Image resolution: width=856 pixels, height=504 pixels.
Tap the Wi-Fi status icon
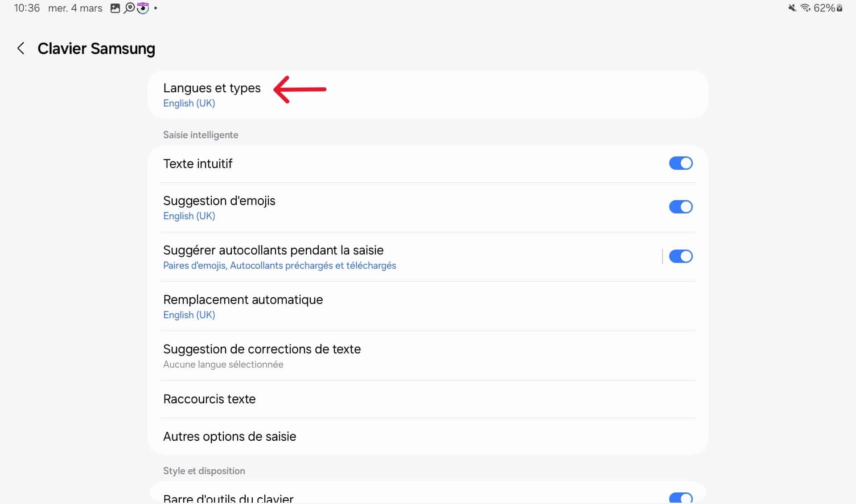coord(805,8)
